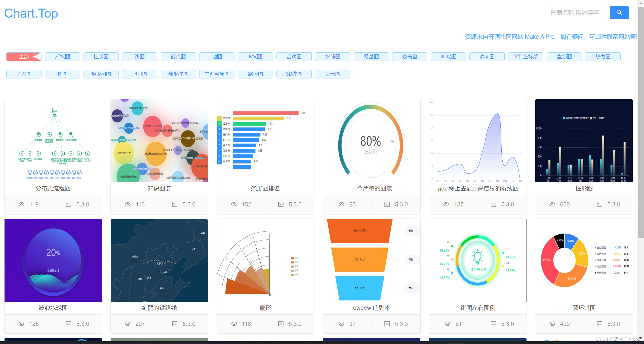This screenshot has height=344, width=644.
Task: Switch to the 折线图 category tab
Action: click(62, 57)
